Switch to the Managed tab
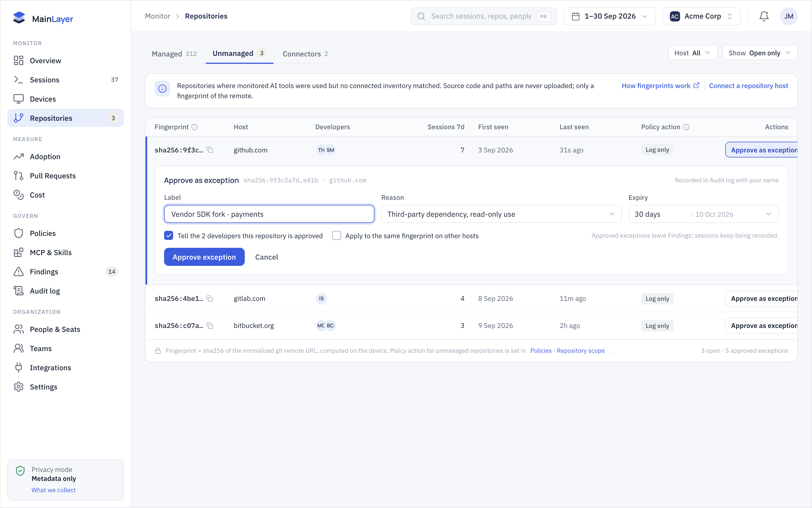The height and width of the screenshot is (508, 812). [x=174, y=54]
